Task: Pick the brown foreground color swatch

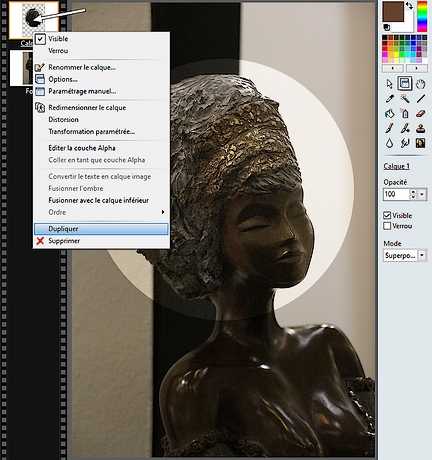Action: pyautogui.click(x=393, y=11)
